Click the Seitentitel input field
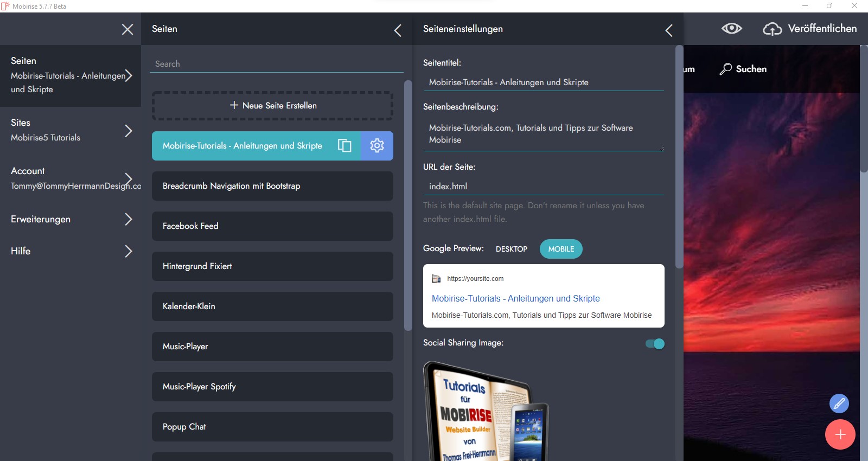This screenshot has height=461, width=868. click(x=543, y=82)
